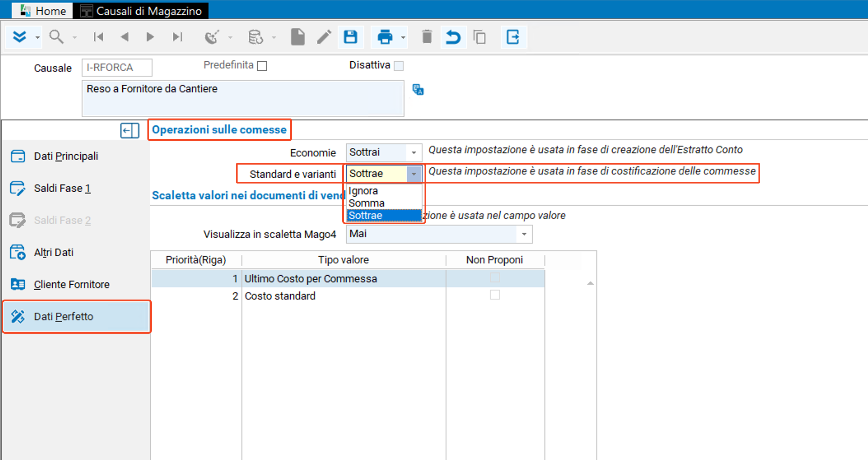The width and height of the screenshot is (868, 460).
Task: Open Saldi Fase 1 section
Action: coord(77,188)
